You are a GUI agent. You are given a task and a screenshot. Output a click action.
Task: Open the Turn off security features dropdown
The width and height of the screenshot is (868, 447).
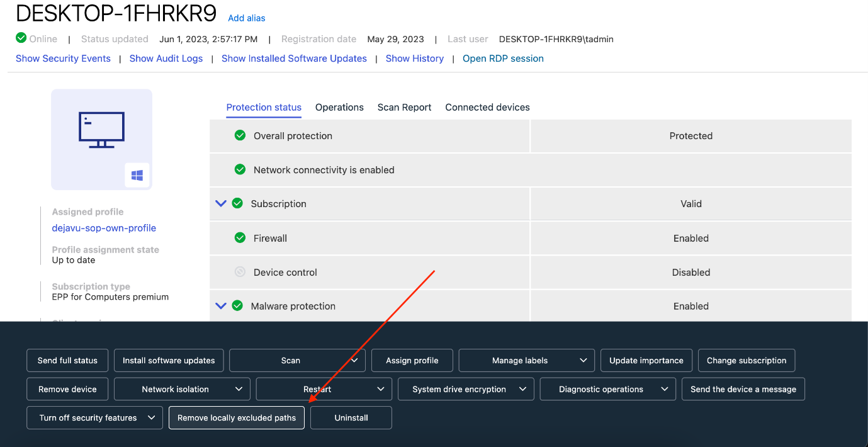pos(94,417)
